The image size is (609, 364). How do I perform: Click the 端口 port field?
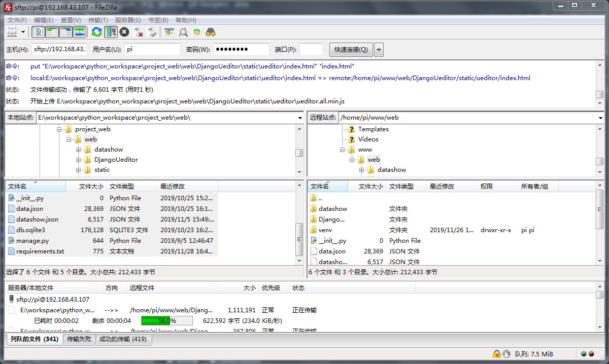[x=311, y=49]
